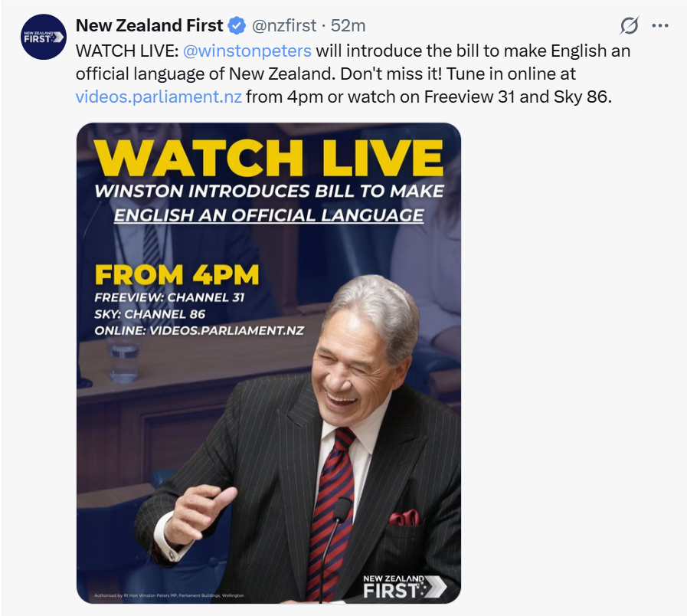The width and height of the screenshot is (687, 616).
Task: Open the three-dot more options menu
Action: (660, 25)
